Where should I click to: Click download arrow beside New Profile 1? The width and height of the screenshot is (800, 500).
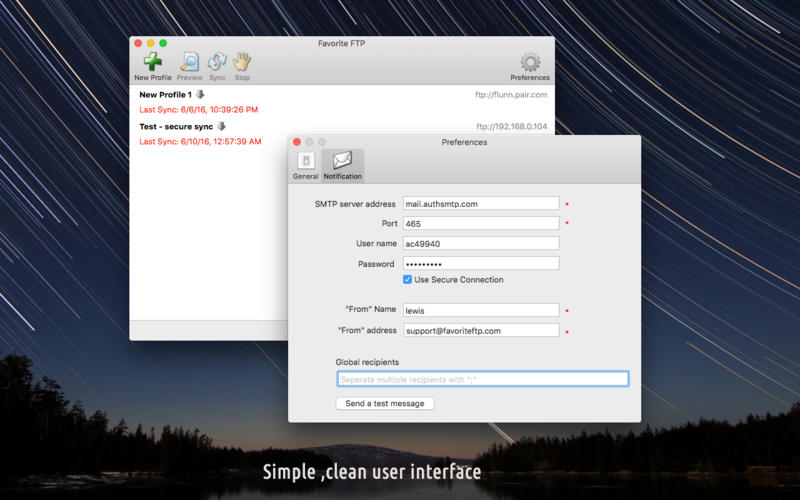coord(200,95)
